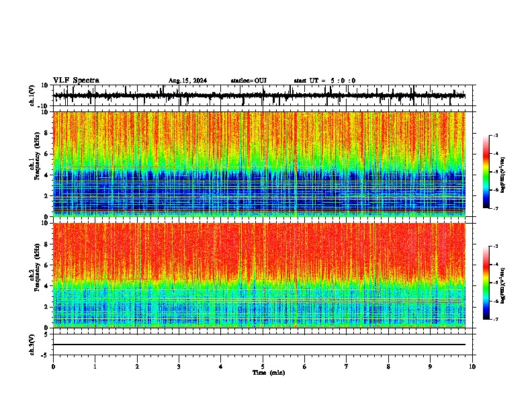Click the time axis tick label "8"
532x411 pixels.
[388, 367]
